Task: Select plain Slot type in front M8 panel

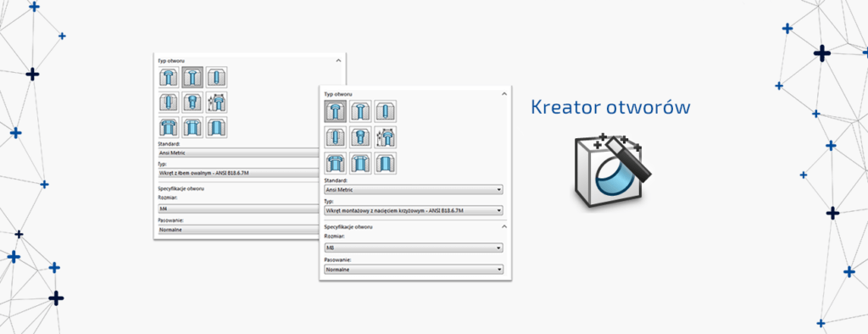Action: (x=386, y=164)
